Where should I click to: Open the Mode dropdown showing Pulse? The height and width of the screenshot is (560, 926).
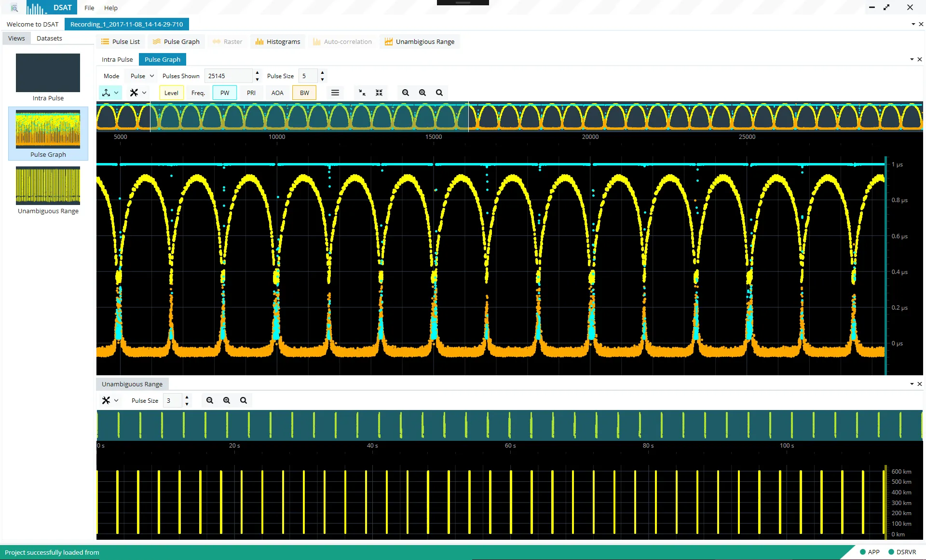click(141, 76)
